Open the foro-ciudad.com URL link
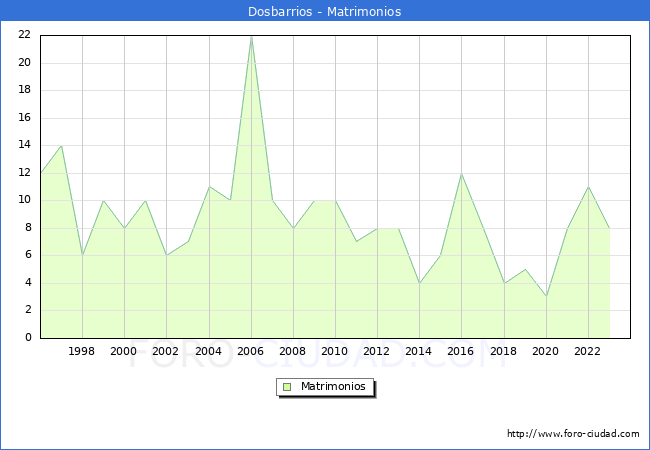 tap(573, 434)
